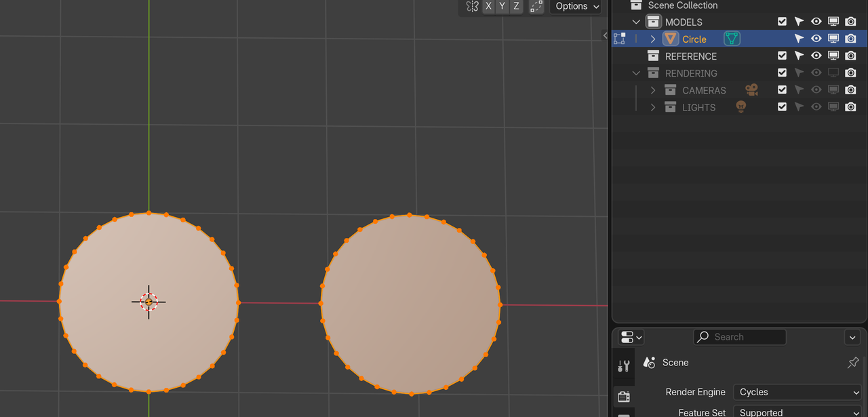Hide the Circle object in viewport
The height and width of the screenshot is (417, 868).
click(816, 39)
